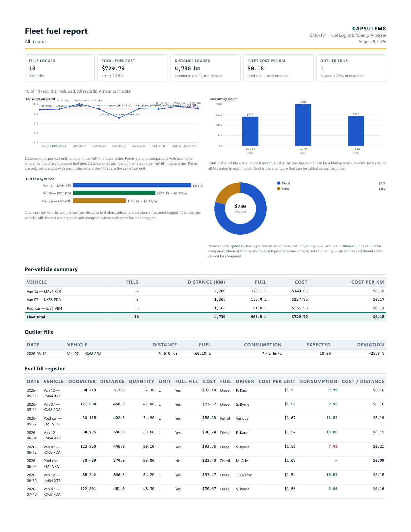Click the -25.8 % deviation value
The height and width of the screenshot is (532, 411).
[376, 353]
